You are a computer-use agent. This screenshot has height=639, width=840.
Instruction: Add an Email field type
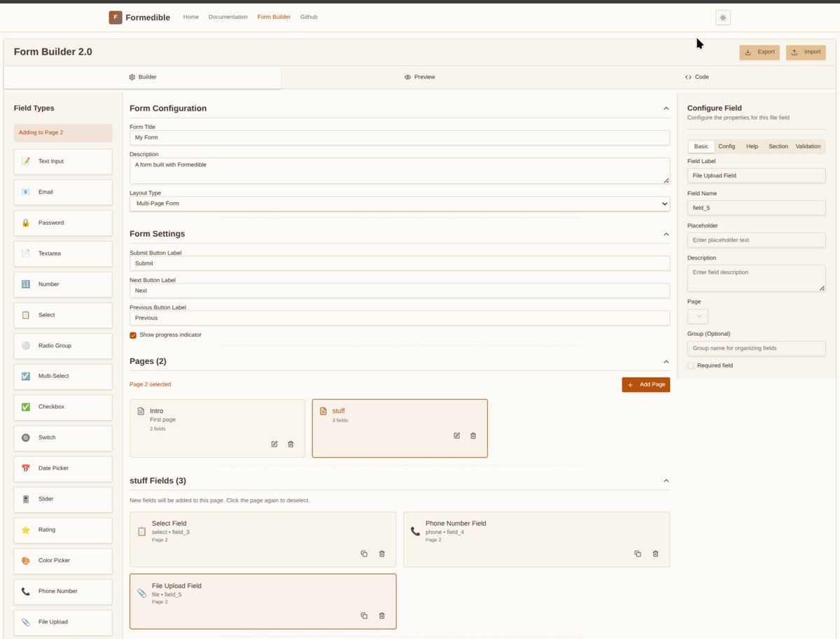click(63, 192)
